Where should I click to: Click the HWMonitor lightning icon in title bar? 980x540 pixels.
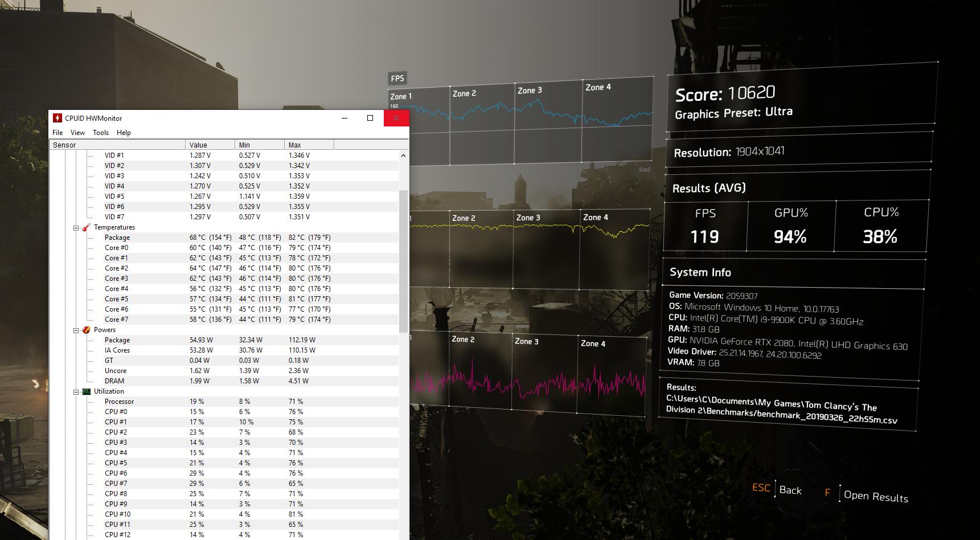tap(57, 118)
